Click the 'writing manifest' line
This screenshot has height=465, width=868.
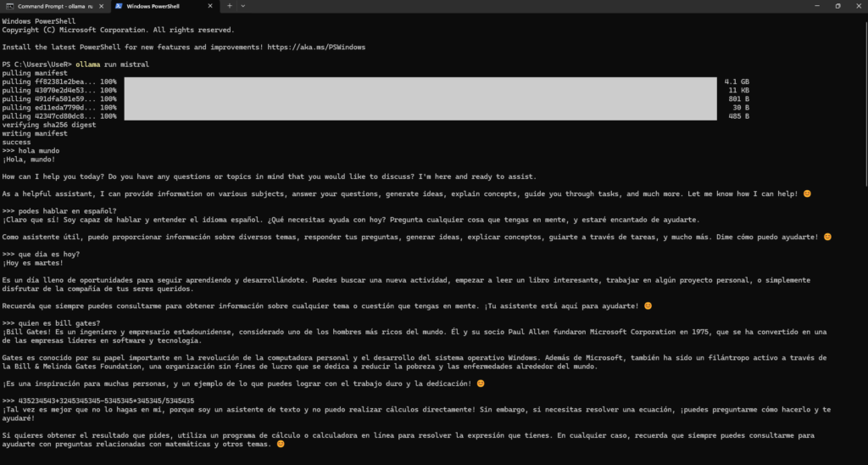click(35, 133)
